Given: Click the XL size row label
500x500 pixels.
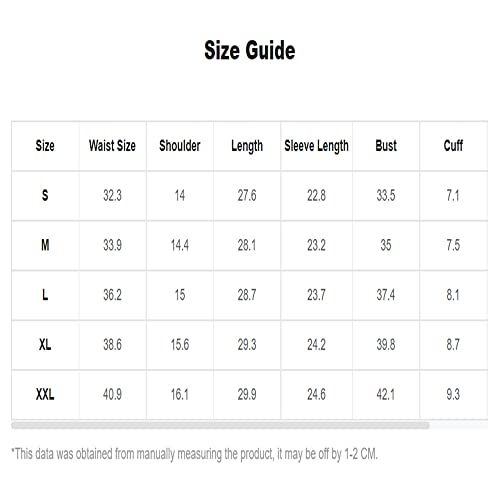Looking at the screenshot, I should tap(45, 345).
